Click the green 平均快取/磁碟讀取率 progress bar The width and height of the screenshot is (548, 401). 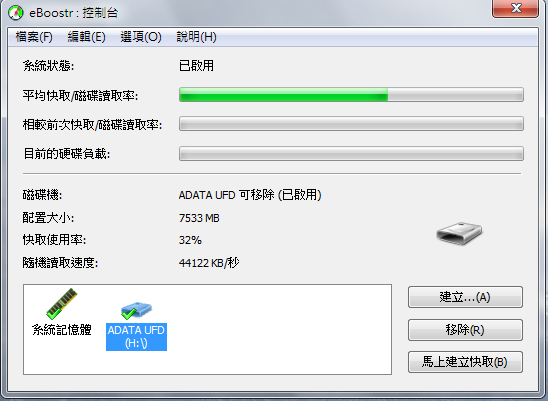pos(351,95)
